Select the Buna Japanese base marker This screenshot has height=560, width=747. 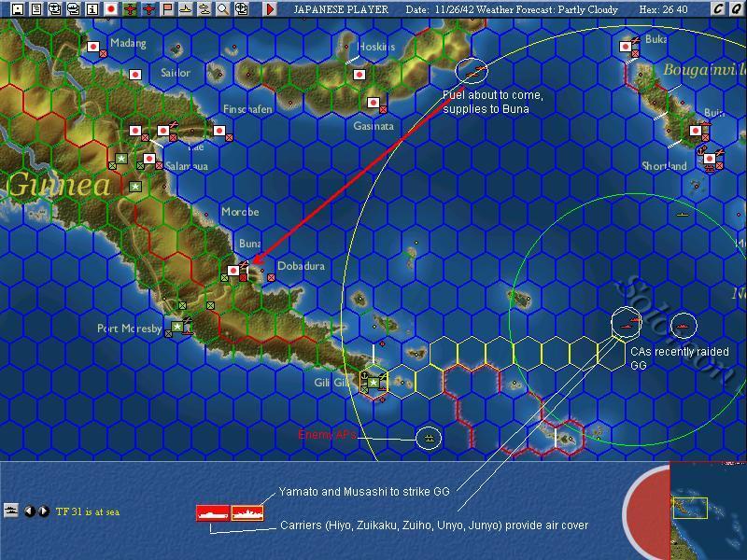tap(233, 271)
